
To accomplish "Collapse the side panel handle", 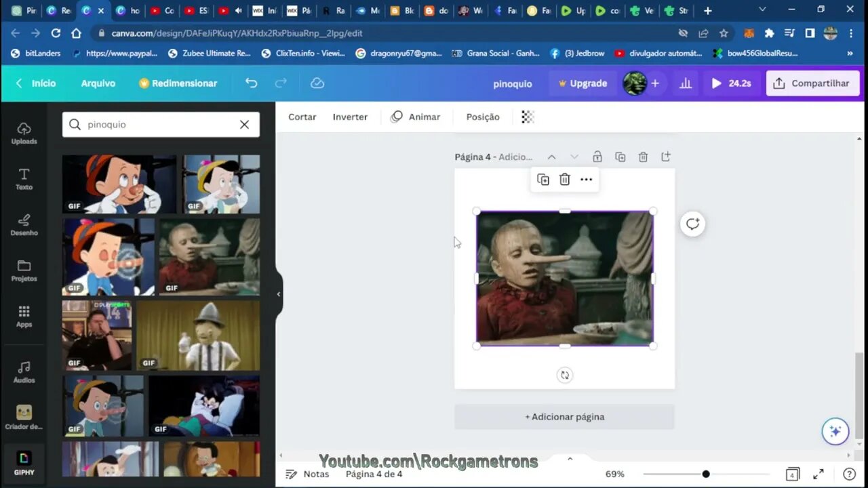I will tap(279, 294).
